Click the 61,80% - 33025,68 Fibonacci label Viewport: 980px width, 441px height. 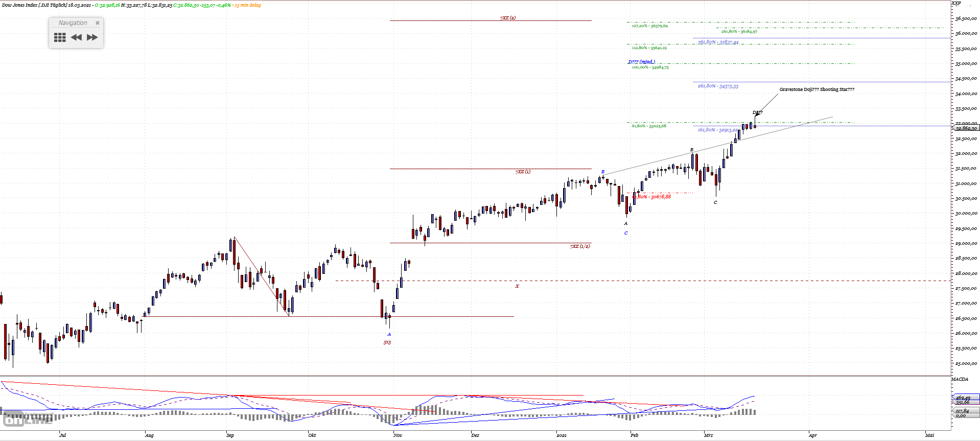point(649,126)
